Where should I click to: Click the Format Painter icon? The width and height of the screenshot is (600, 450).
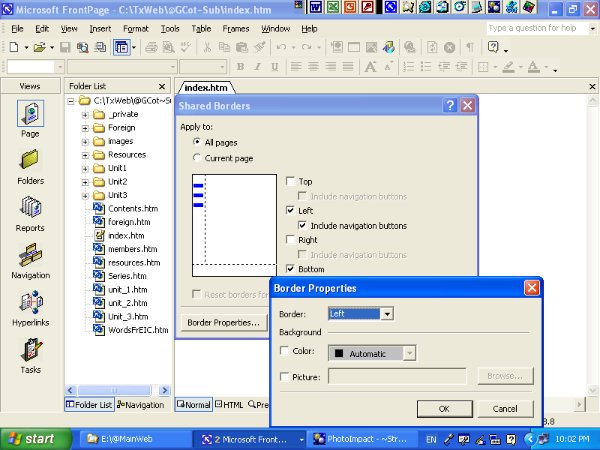pyautogui.click(x=260, y=47)
